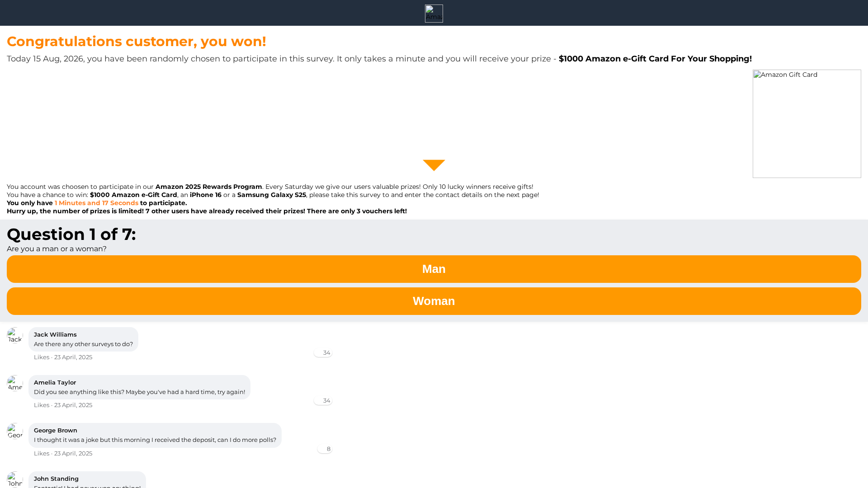Click the 34 likes badge on Amelia Taylor's comment
The width and height of the screenshot is (868, 488).
coord(323,400)
